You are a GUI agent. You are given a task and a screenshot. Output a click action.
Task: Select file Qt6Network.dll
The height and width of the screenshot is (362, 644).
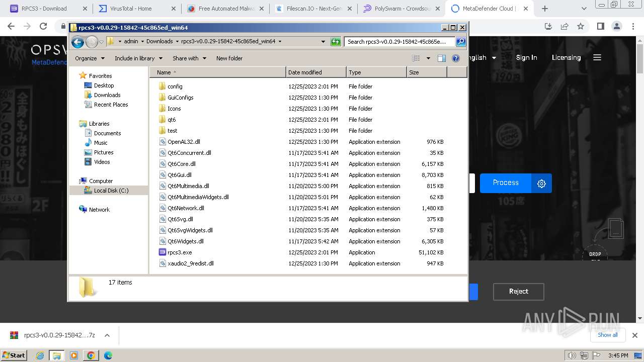point(186,208)
